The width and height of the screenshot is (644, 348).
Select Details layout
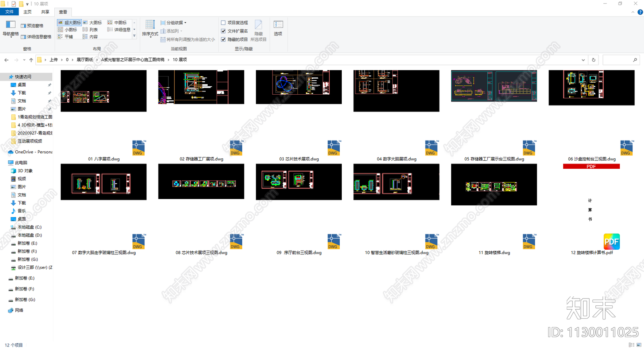[119, 30]
